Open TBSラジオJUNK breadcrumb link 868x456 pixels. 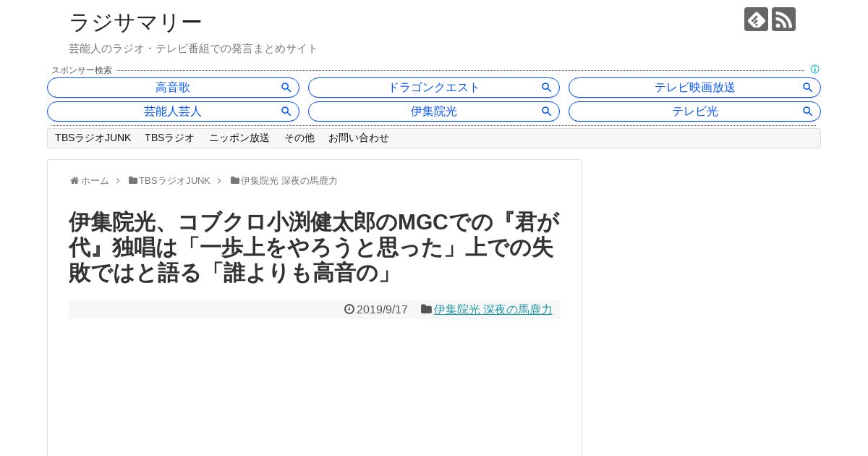174,181
